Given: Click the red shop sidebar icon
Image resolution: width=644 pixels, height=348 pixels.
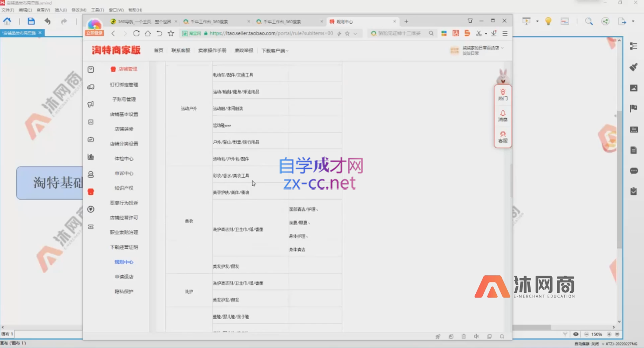Looking at the screenshot, I should [x=91, y=192].
